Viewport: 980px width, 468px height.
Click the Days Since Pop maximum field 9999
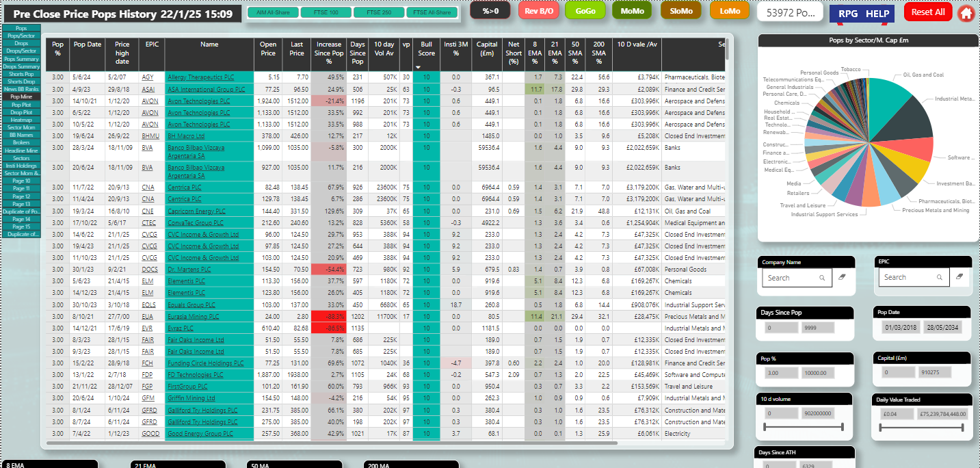(819, 328)
